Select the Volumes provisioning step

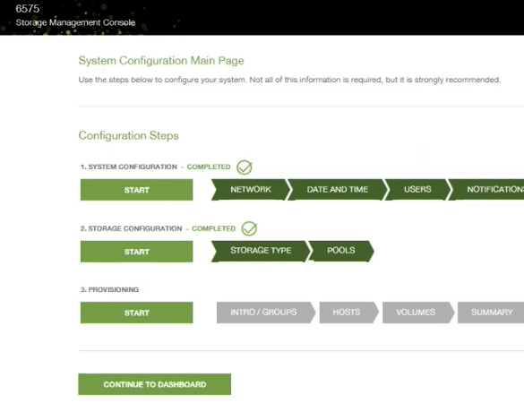click(x=418, y=313)
